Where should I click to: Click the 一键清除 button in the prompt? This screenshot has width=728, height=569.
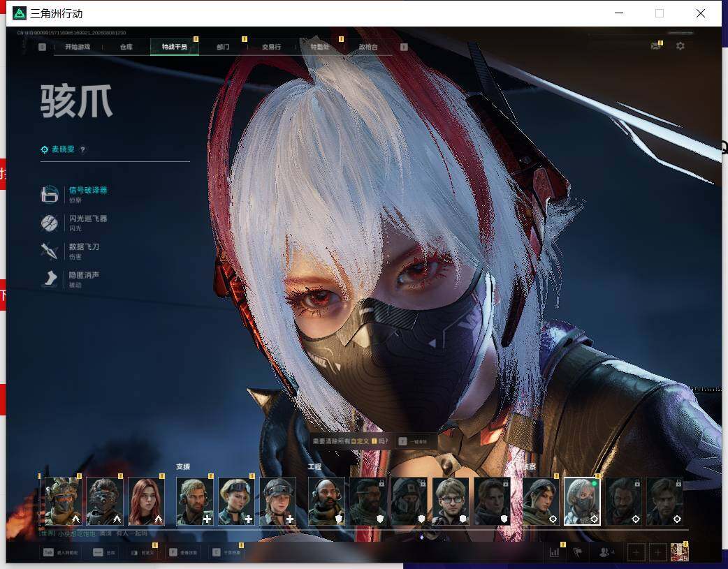click(413, 441)
